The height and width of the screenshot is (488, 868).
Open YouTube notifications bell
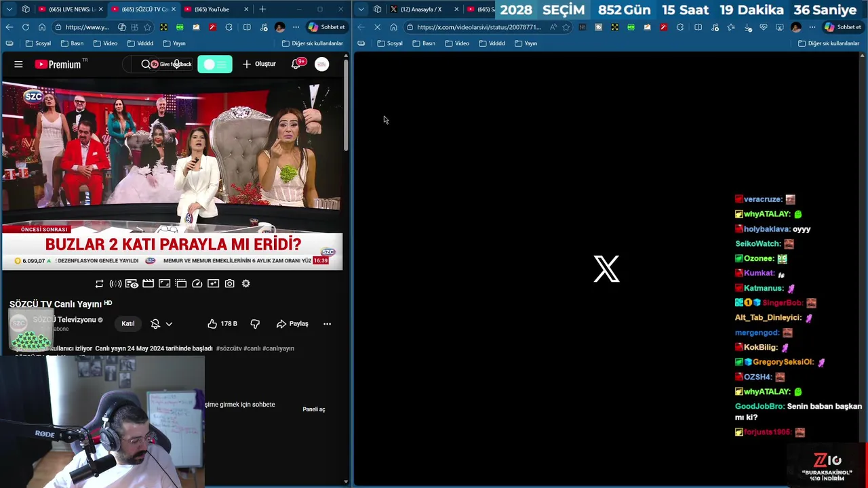pyautogui.click(x=296, y=64)
